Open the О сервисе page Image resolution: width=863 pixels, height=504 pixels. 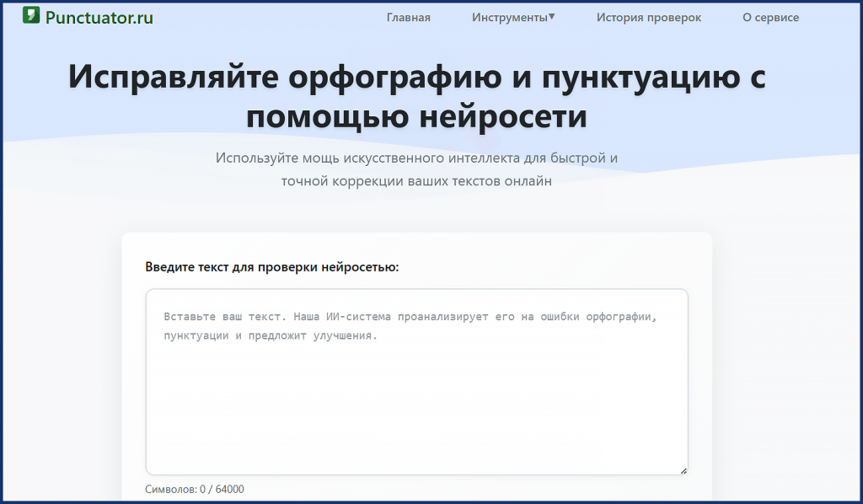pyautogui.click(x=770, y=18)
